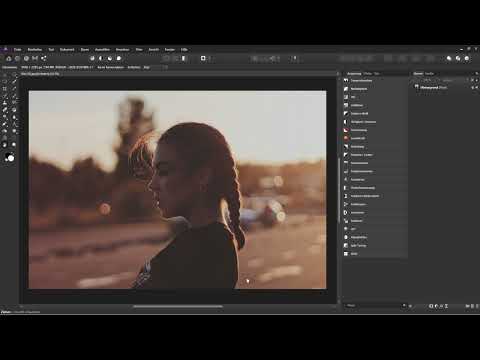This screenshot has height=360, width=480.
Task: Open the Export Persona share icon
Action: (44, 58)
